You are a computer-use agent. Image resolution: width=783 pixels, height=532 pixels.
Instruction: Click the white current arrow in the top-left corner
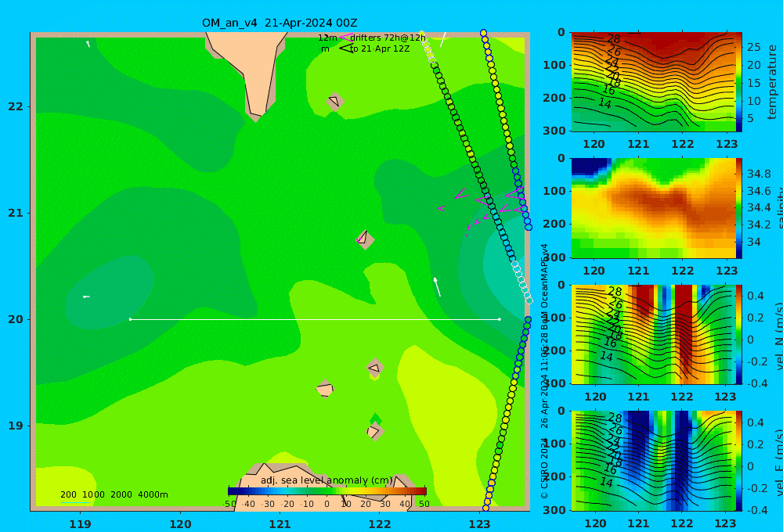[x=88, y=44]
